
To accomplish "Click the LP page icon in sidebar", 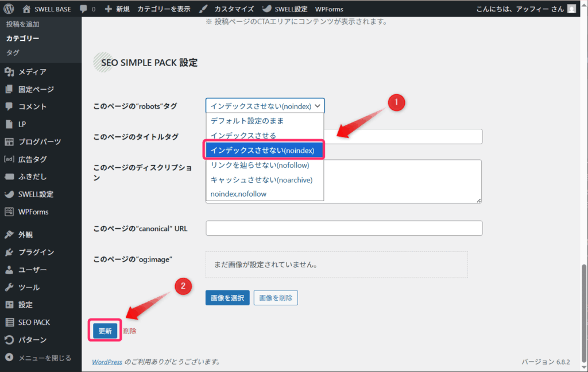I will (9, 124).
